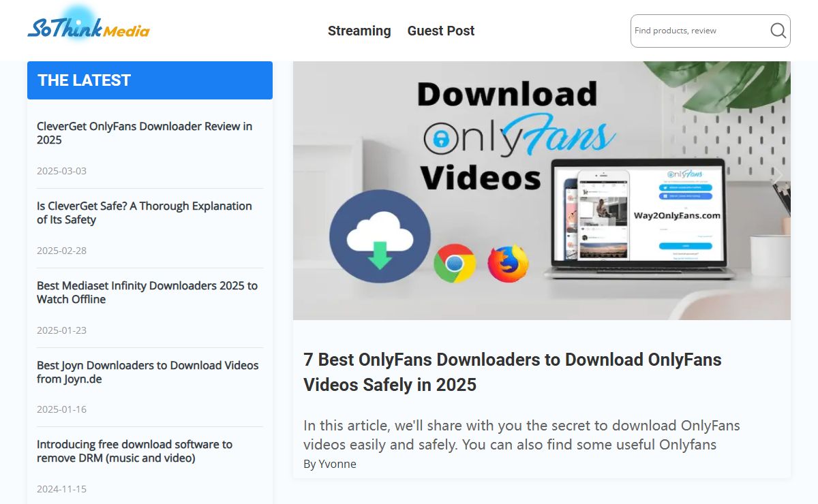The height and width of the screenshot is (504, 818).
Task: Open free download software to remove DRM article
Action: (x=135, y=451)
